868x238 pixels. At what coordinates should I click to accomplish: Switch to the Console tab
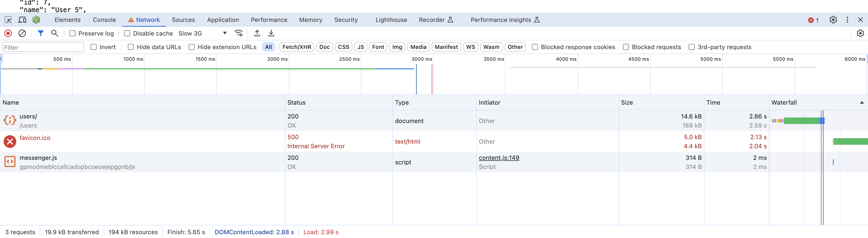(104, 20)
